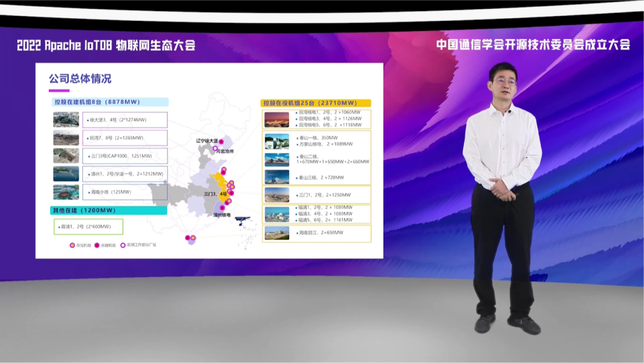Screen dimensions: 644x363
Task: Click the map marker near 辽宁徐大堡
Action: point(221,142)
